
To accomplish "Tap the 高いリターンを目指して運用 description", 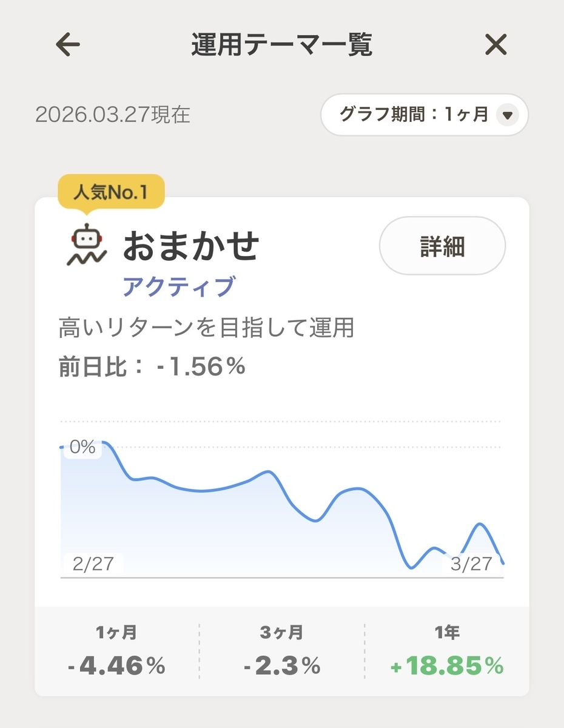I will [x=206, y=328].
